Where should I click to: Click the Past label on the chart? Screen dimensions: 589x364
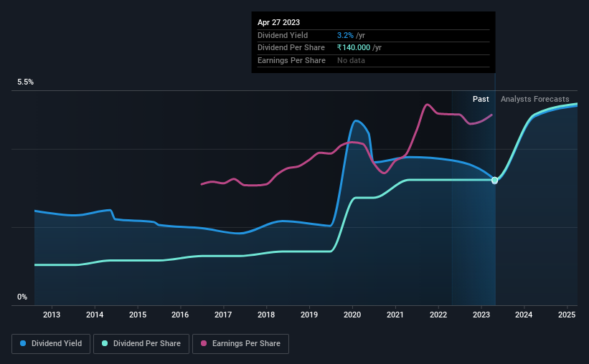coord(481,99)
